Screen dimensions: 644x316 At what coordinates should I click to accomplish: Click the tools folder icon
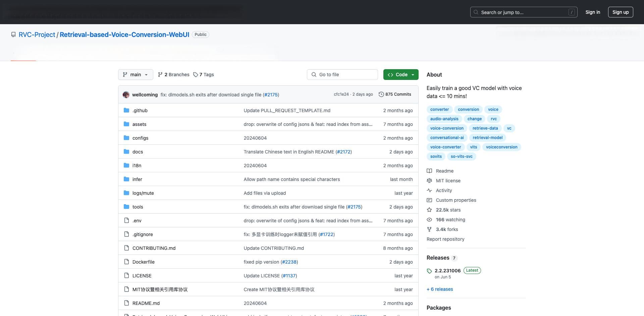(126, 207)
